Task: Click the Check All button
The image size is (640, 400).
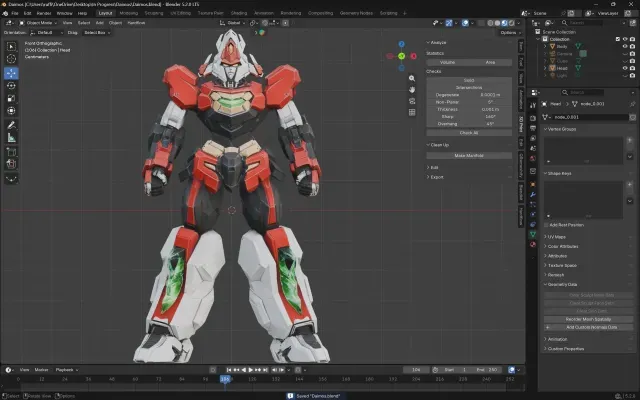Action: pyautogui.click(x=469, y=133)
